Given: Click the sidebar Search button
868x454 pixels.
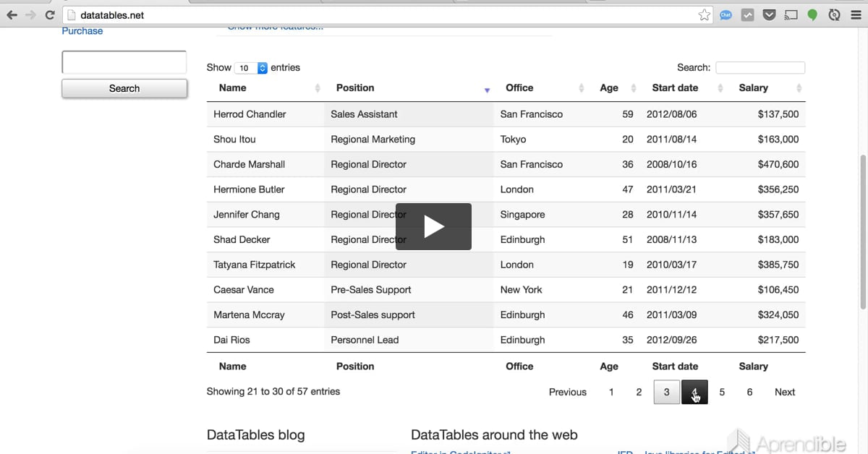Looking at the screenshot, I should tap(124, 88).
